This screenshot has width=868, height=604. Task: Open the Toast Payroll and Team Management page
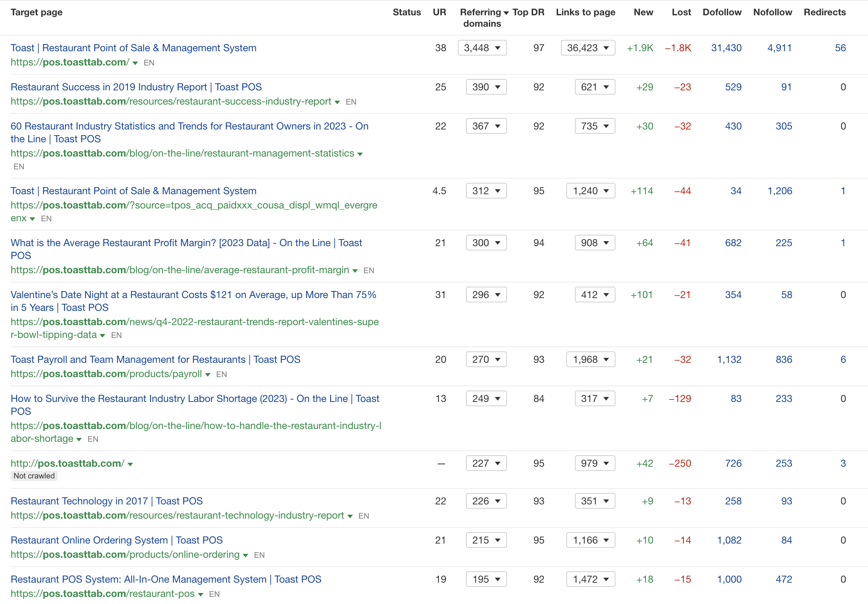click(x=155, y=360)
